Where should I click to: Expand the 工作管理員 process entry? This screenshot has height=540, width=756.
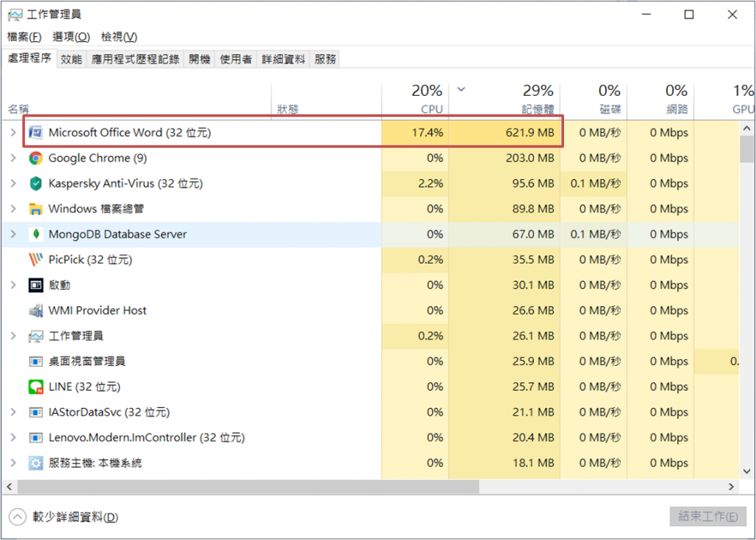[x=13, y=336]
